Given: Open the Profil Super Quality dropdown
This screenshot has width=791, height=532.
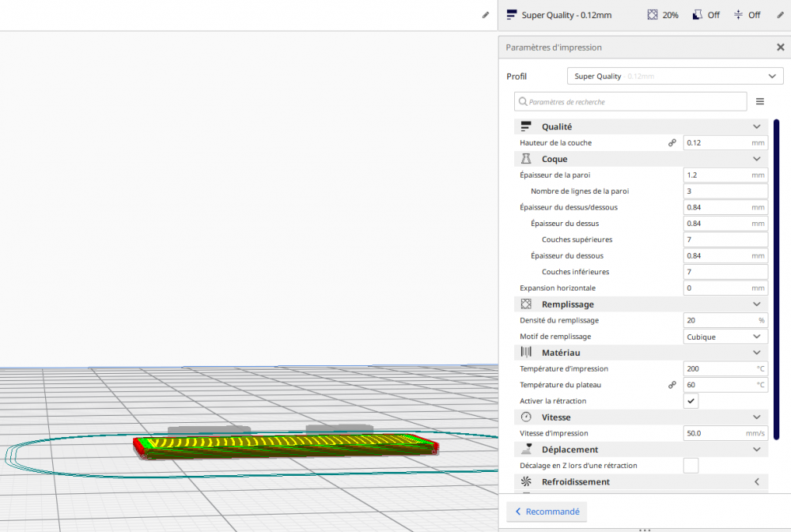Looking at the screenshot, I should (675, 76).
